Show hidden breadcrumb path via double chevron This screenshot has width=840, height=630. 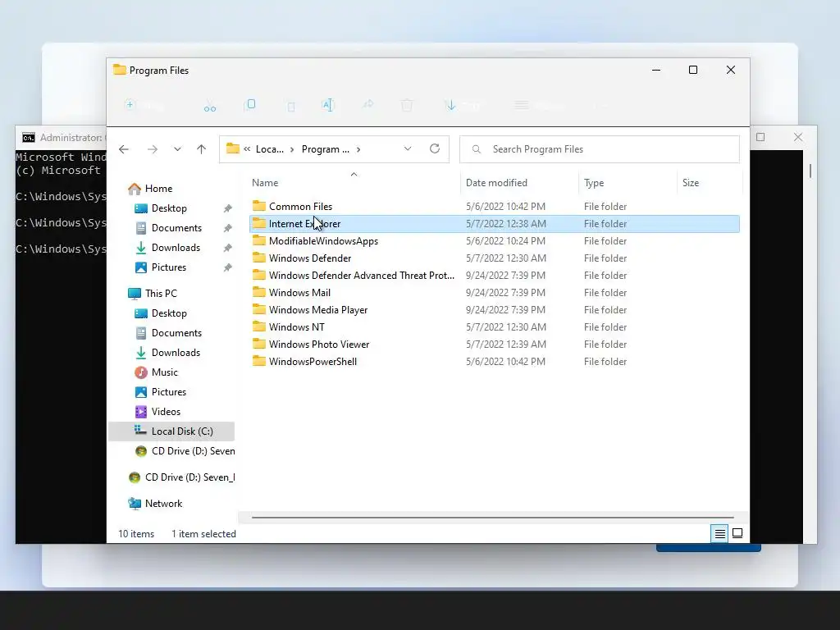247,149
